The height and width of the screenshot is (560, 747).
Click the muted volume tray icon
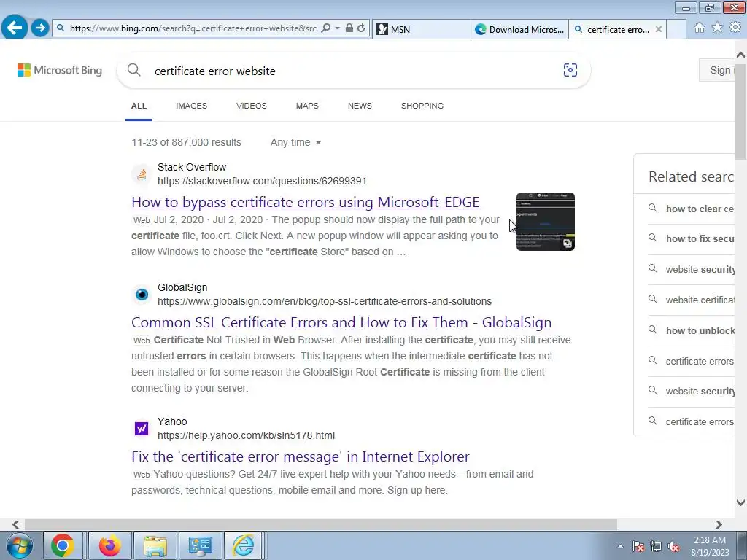point(673,546)
